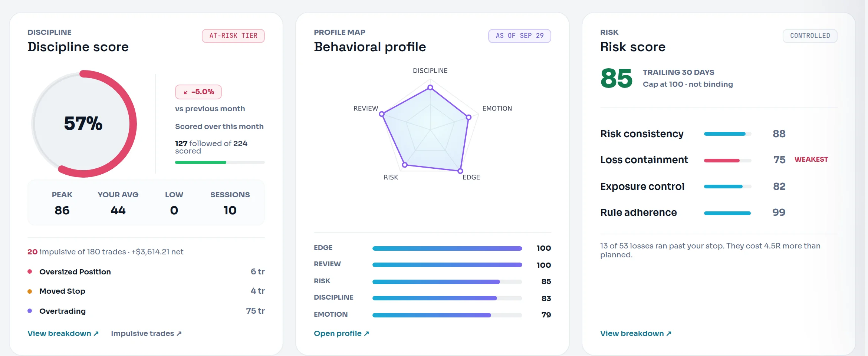Image resolution: width=868 pixels, height=356 pixels.
Task: Click the CONTROLLED status badge
Action: [810, 36]
